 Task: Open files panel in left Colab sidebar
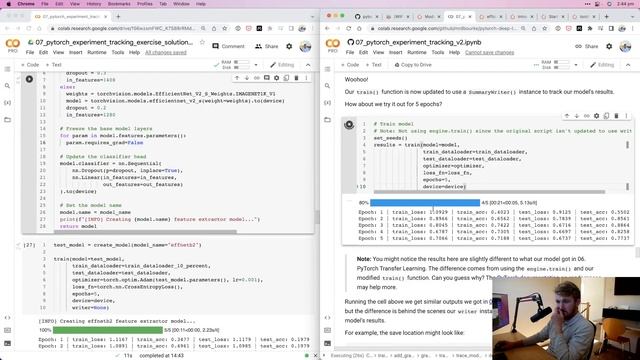pos(7,120)
